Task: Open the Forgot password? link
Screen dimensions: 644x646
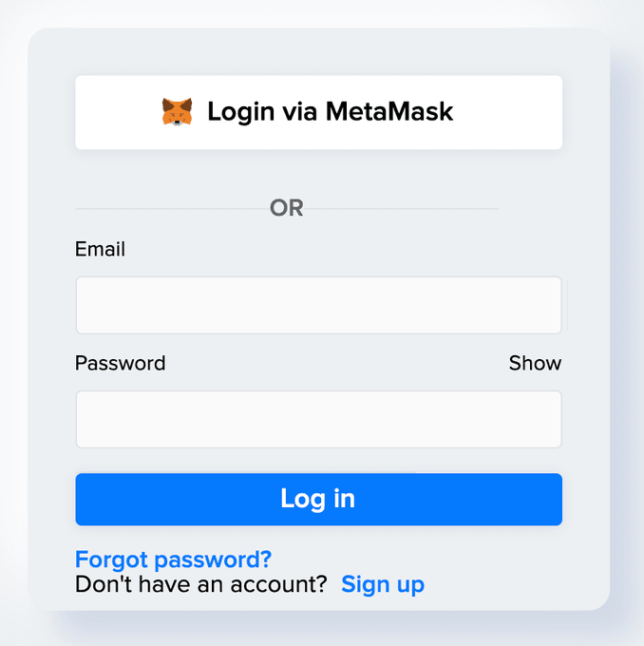Action: 173,559
